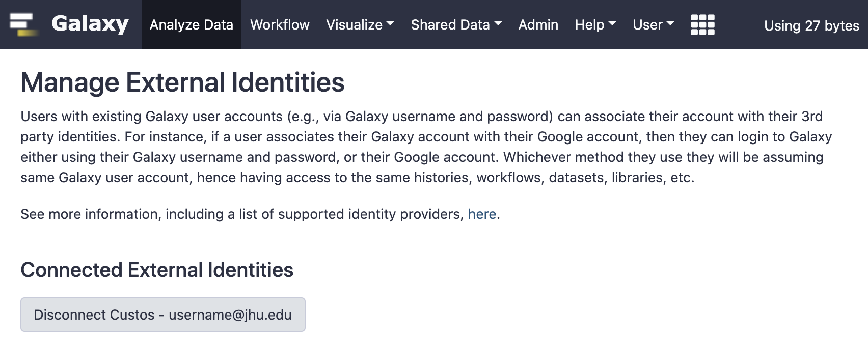Open the Help menu
The width and height of the screenshot is (868, 343).
(x=595, y=24)
